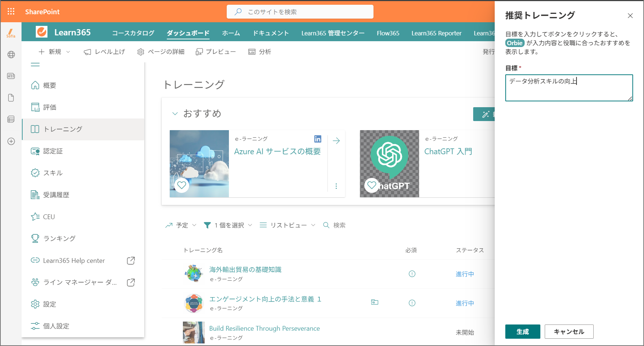Open 設定 in the sidebar
644x346 pixels.
[x=83, y=304]
